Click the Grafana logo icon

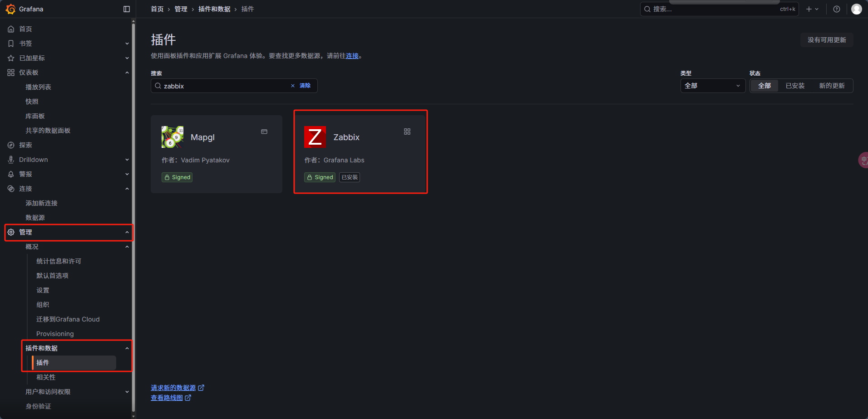(x=10, y=9)
